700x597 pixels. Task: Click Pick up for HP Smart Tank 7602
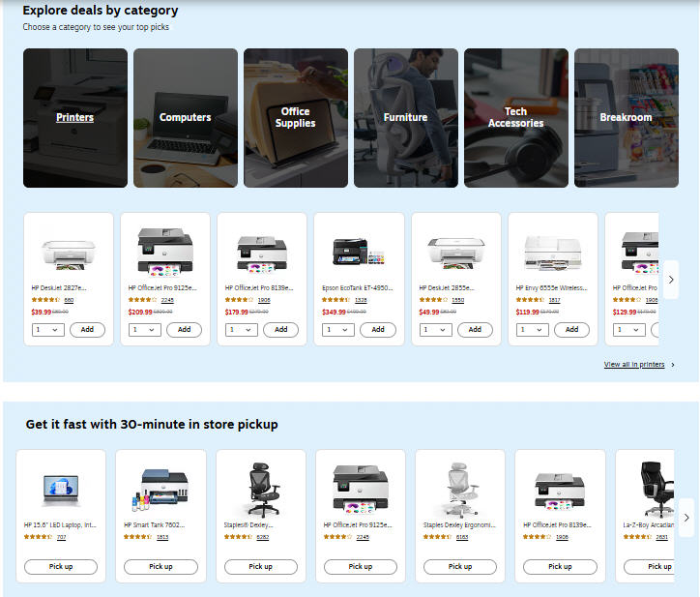click(x=160, y=566)
